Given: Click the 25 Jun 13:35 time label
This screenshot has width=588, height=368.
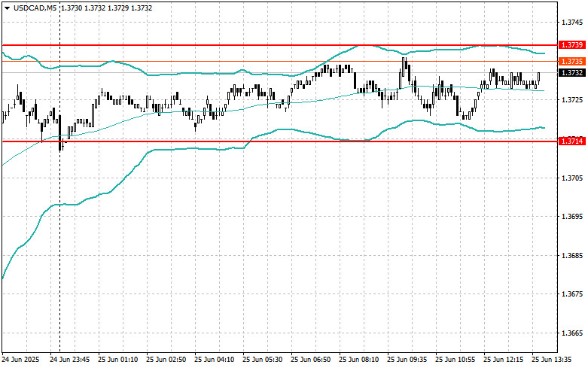Looking at the screenshot, I should 551,360.
